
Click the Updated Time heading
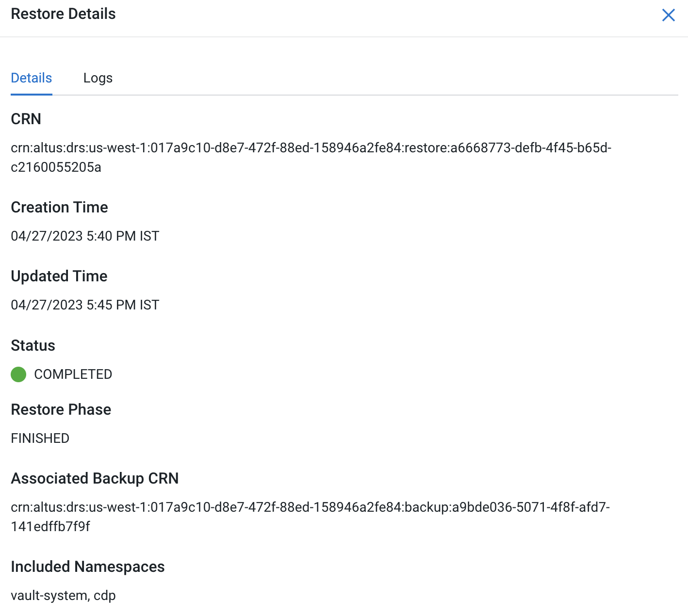(59, 276)
